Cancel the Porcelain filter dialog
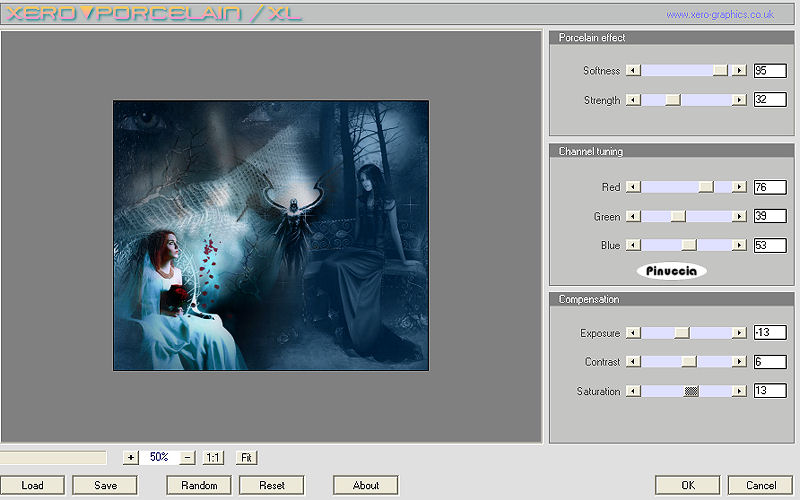The width and height of the screenshot is (800, 500). tap(761, 485)
